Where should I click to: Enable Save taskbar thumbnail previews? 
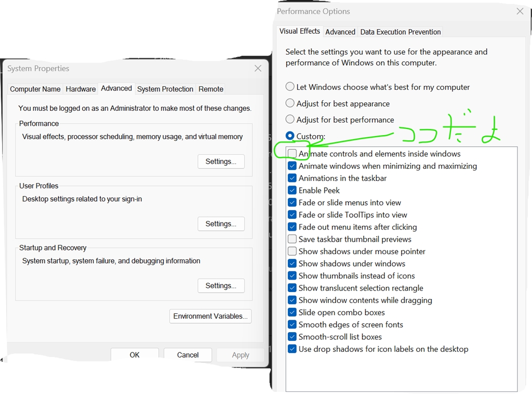coord(292,239)
